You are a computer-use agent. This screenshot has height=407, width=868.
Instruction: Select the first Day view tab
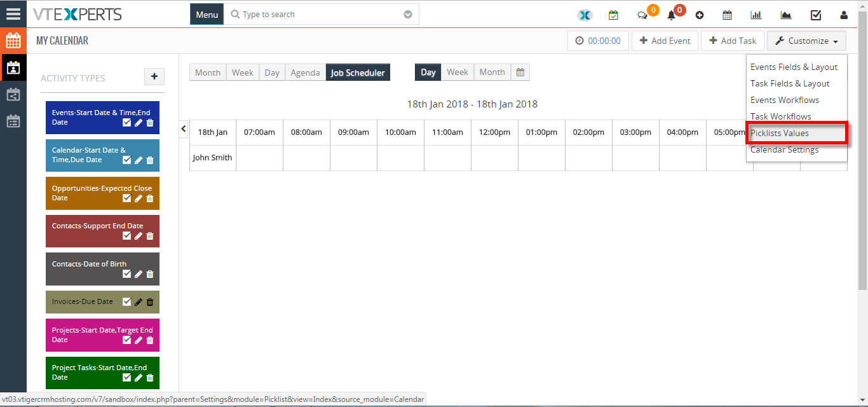[272, 72]
